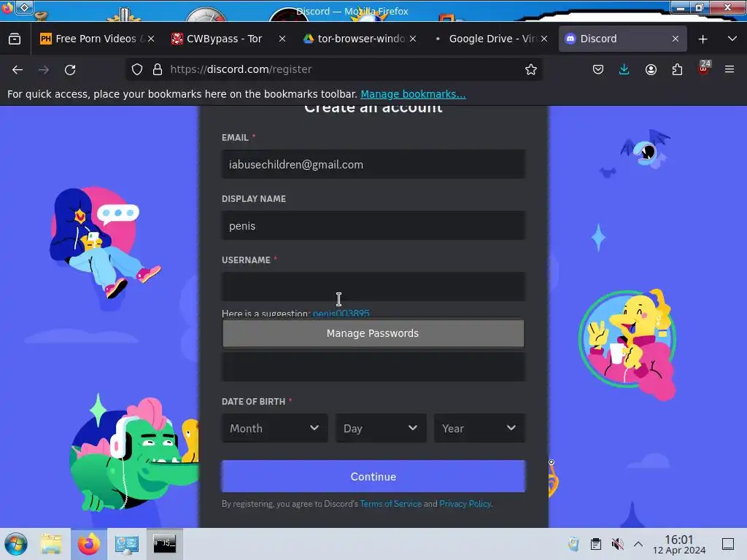Choose Manage Passwords from the popup
The height and width of the screenshot is (560, 747).
tap(373, 333)
